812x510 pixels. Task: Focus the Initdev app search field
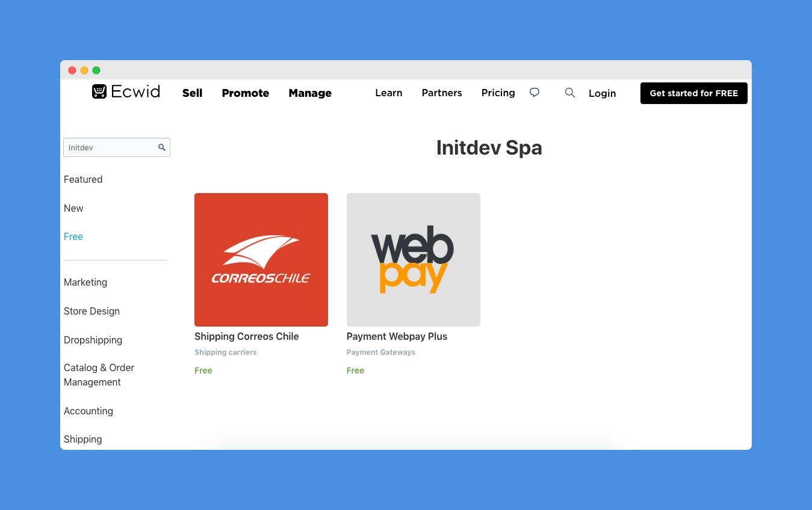point(117,147)
